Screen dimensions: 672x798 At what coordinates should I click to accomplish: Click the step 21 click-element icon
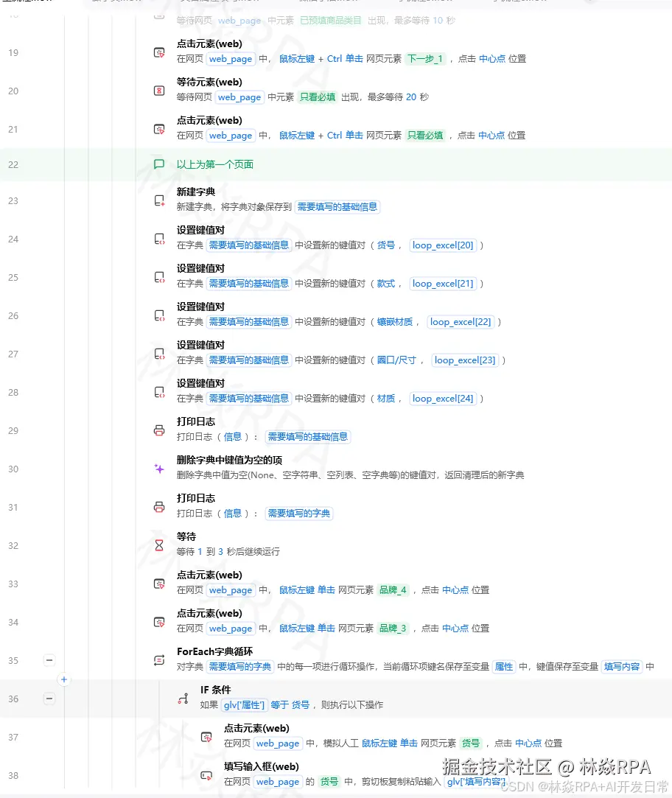[x=159, y=129]
